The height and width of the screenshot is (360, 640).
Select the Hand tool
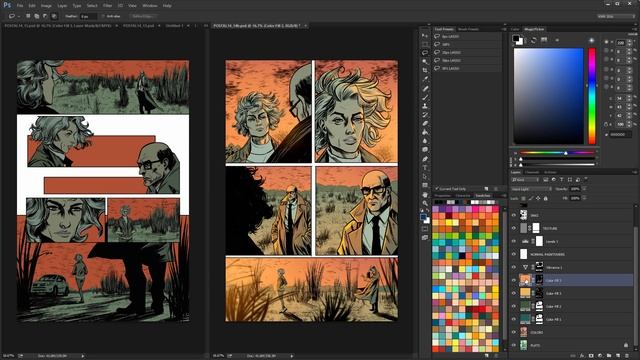coord(425,195)
